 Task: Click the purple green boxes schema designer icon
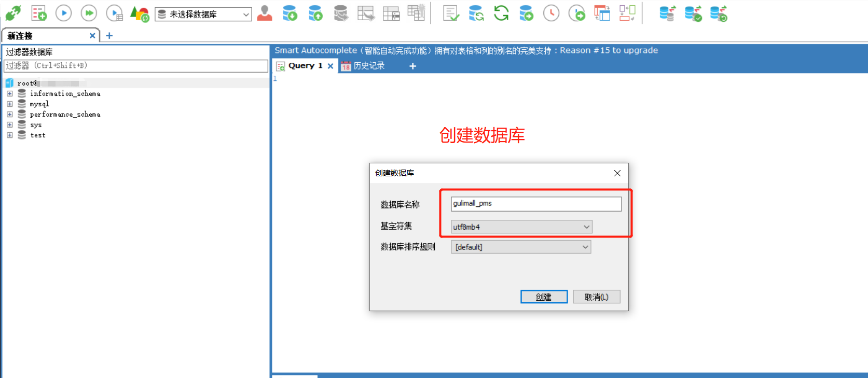(627, 13)
